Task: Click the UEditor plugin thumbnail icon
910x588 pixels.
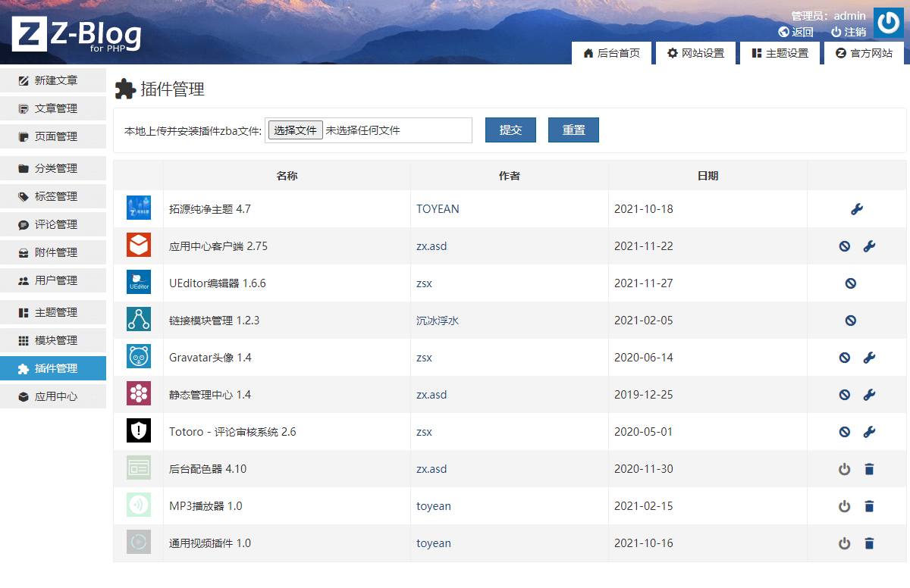Action: 139,283
